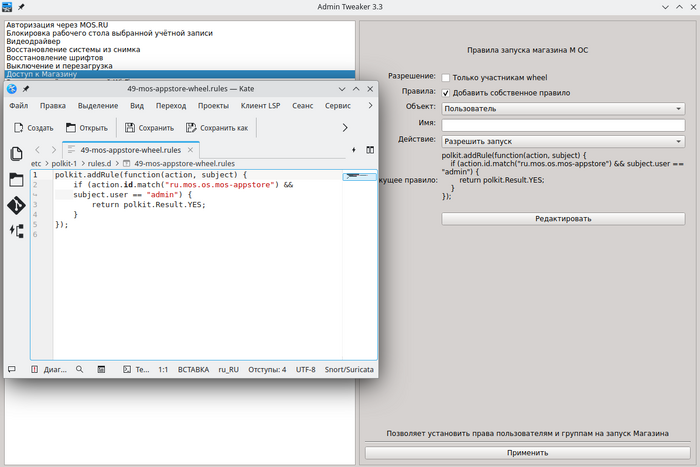
Task: Open the Файл menu in Kate
Action: click(x=18, y=105)
